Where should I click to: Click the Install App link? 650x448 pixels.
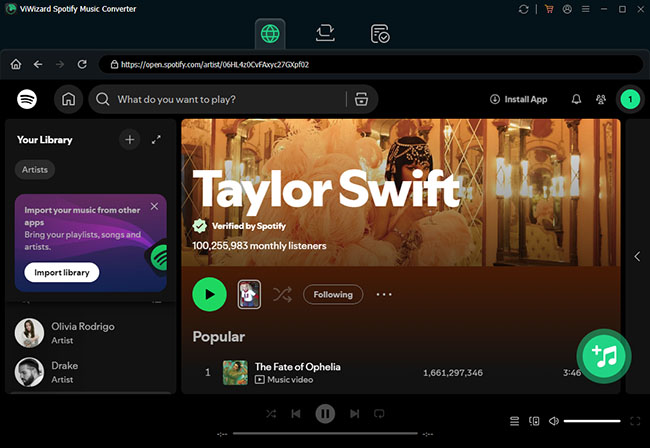[519, 99]
